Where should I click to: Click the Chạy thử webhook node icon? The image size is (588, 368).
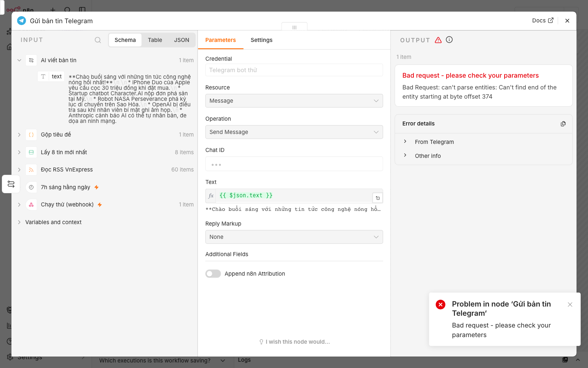pos(31,205)
